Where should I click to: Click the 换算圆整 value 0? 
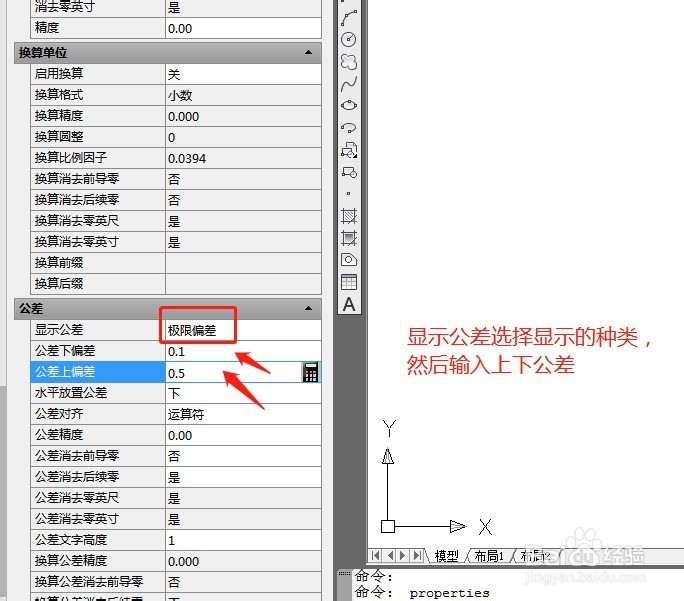[243, 137]
